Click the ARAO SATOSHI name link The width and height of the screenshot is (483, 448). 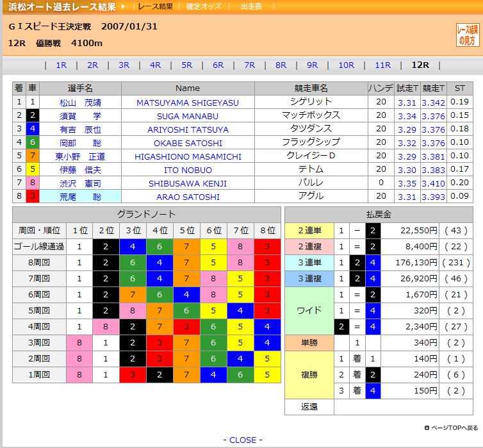[188, 197]
